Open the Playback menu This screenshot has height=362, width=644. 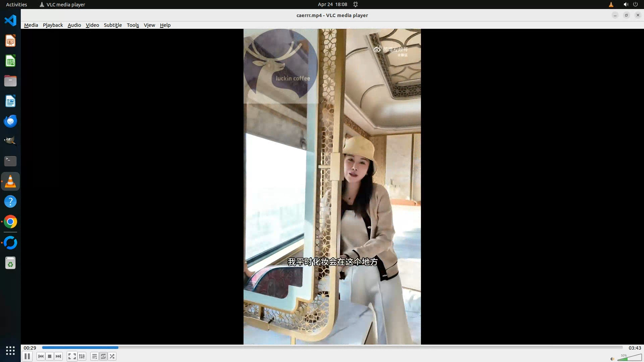click(53, 25)
